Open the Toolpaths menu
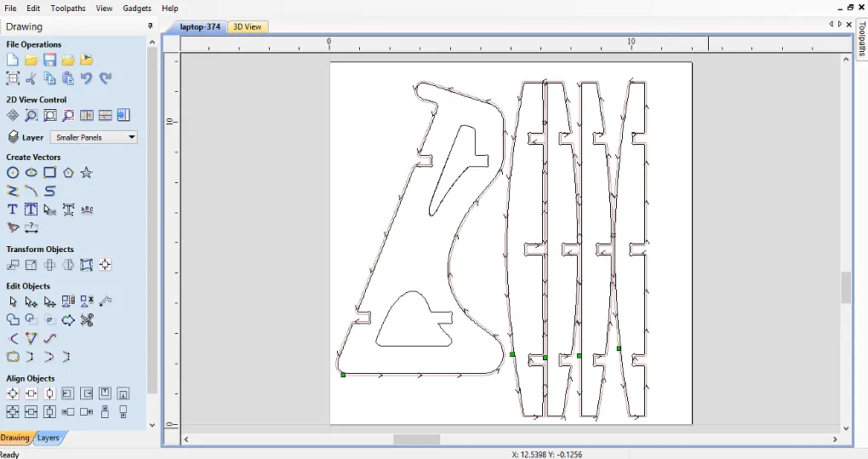 pos(68,9)
